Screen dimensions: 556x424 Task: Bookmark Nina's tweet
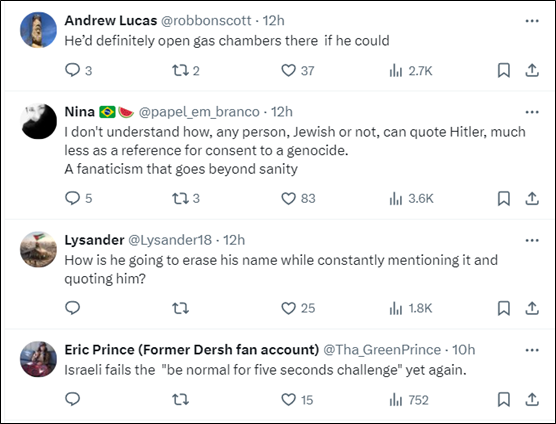pos(504,198)
